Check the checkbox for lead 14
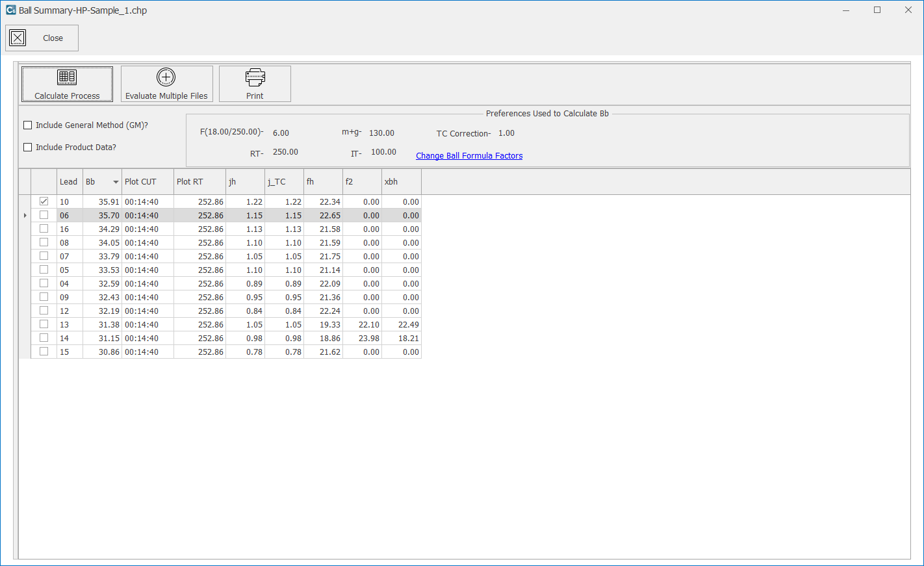This screenshot has width=924, height=566. tap(44, 338)
